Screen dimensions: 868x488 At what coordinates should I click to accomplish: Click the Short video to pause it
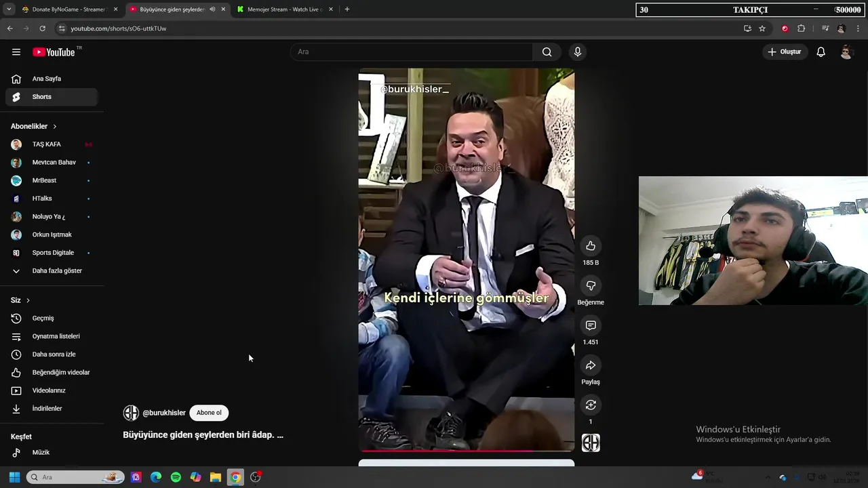[x=467, y=260]
